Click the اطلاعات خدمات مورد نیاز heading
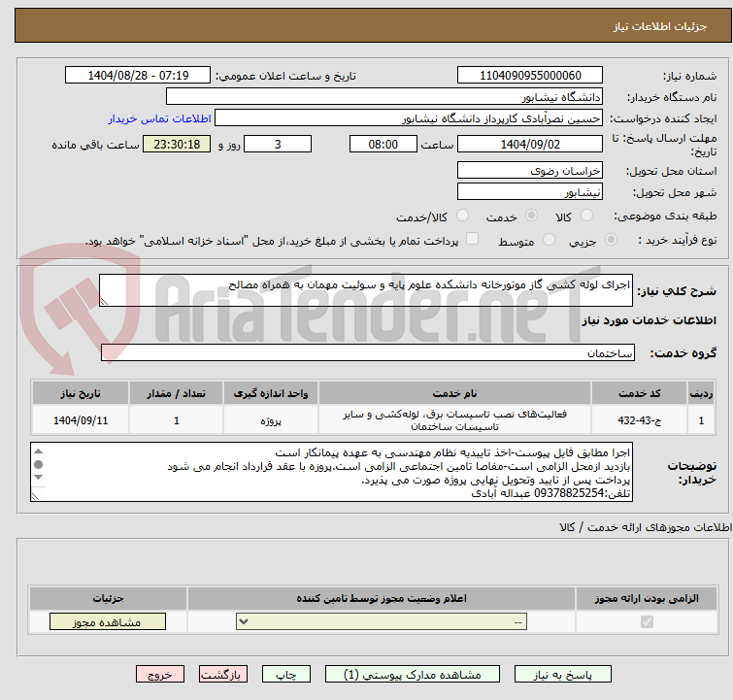 (x=649, y=320)
